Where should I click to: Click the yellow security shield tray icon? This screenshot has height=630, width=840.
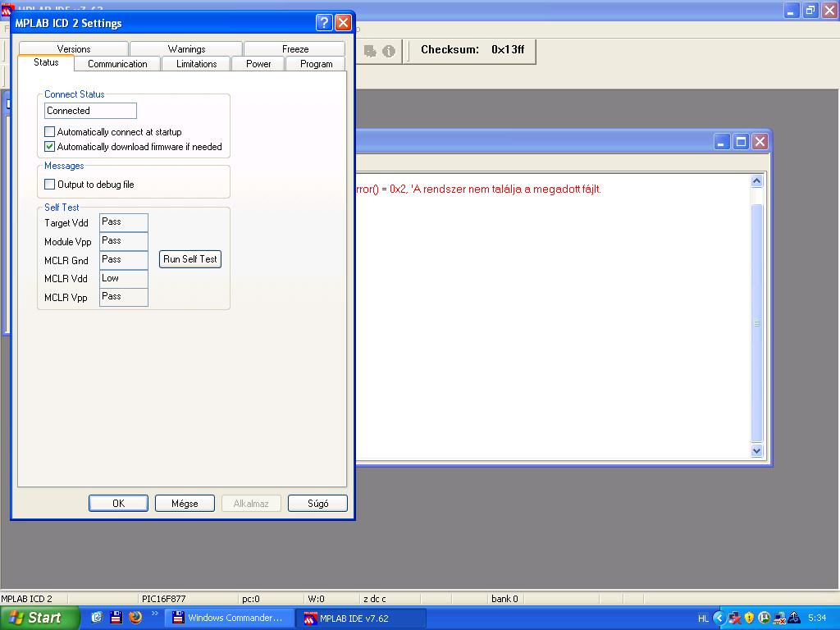point(749,619)
